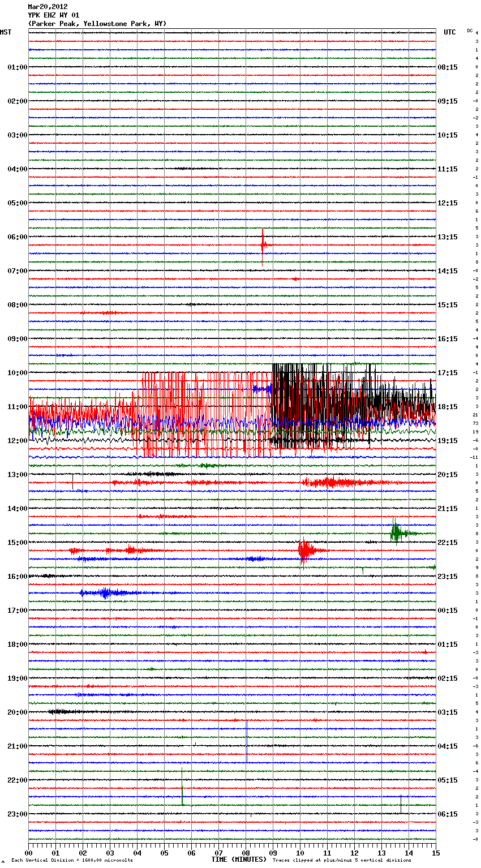Click the 08:00 MST time label

(18, 305)
